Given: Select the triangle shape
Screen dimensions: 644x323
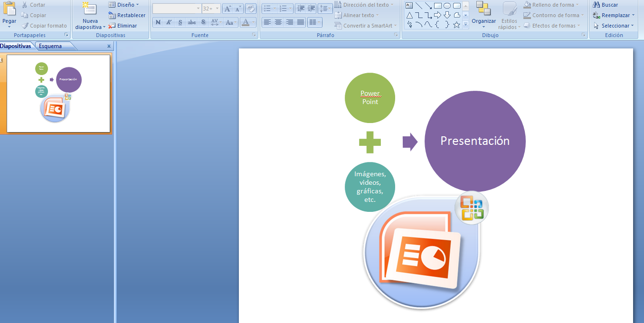Looking at the screenshot, I should (x=409, y=15).
